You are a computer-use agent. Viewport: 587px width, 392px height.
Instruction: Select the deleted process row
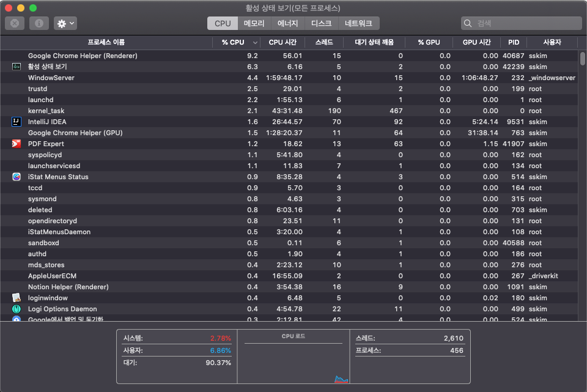coord(289,210)
